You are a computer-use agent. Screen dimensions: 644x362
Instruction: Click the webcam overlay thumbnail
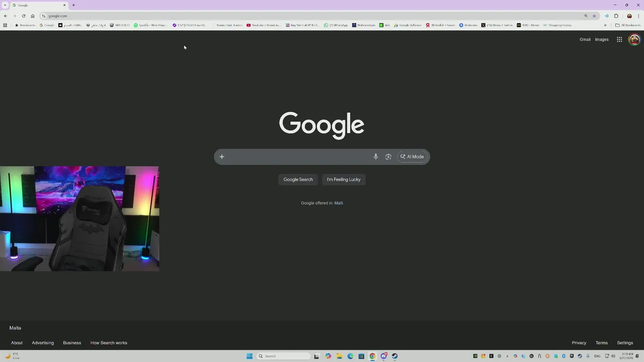click(79, 219)
